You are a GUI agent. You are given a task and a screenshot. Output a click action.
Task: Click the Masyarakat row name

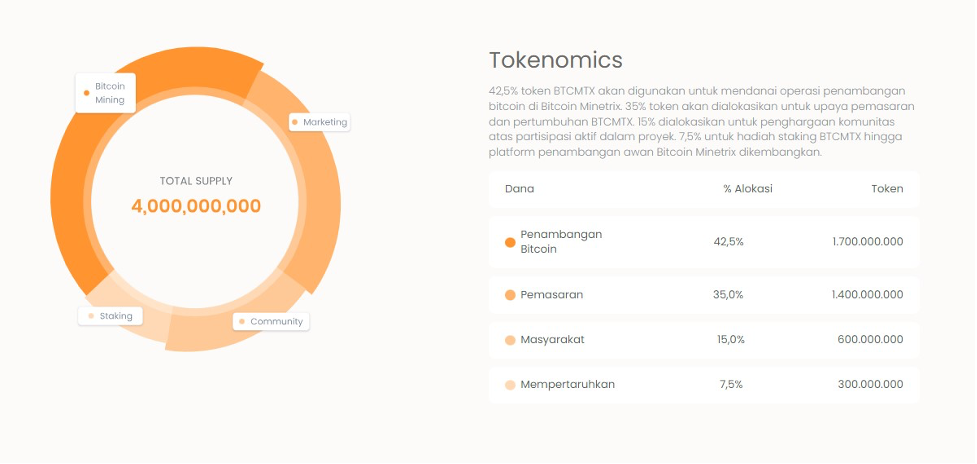coord(553,340)
